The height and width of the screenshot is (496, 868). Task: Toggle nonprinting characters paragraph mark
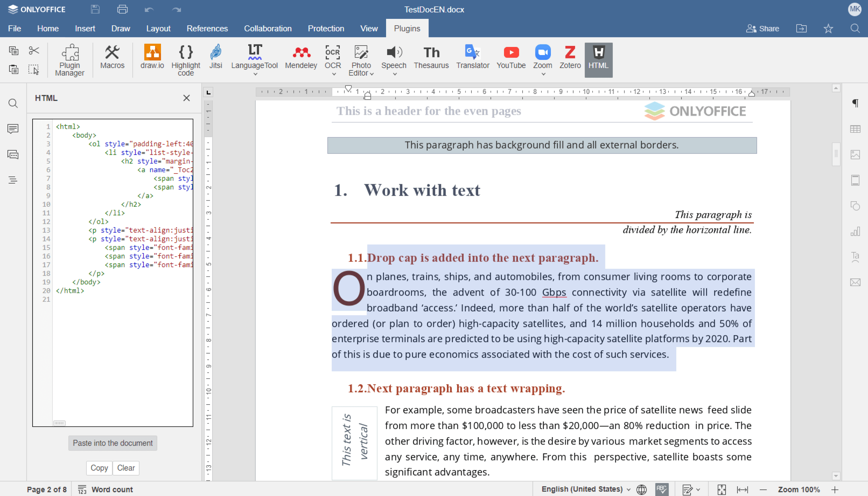855,103
